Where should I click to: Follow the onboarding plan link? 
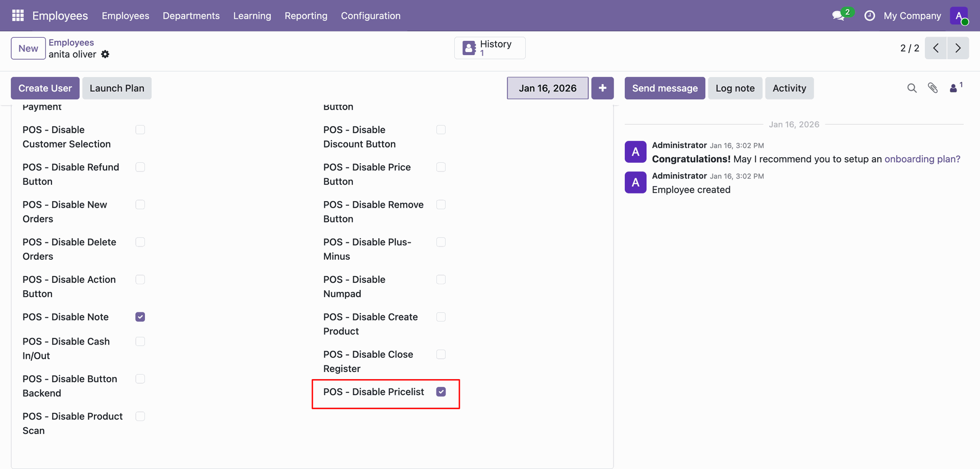922,159
